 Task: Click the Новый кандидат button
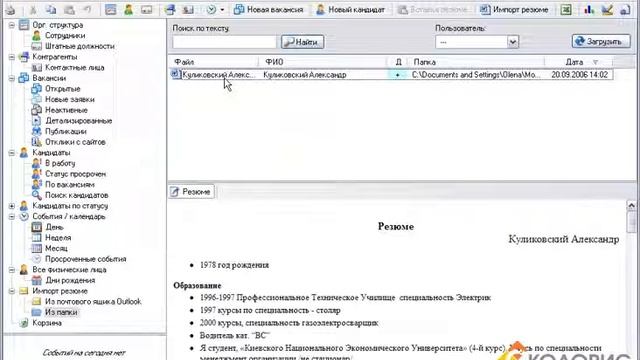pos(350,9)
